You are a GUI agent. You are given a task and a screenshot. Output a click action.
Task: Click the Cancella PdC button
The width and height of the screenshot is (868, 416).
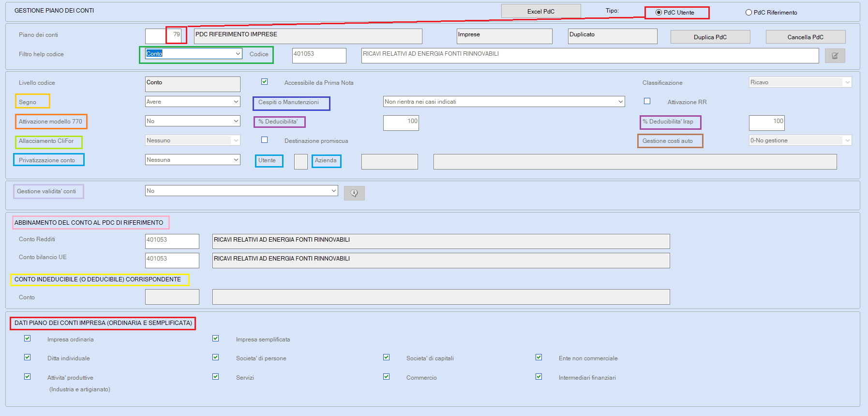(806, 37)
